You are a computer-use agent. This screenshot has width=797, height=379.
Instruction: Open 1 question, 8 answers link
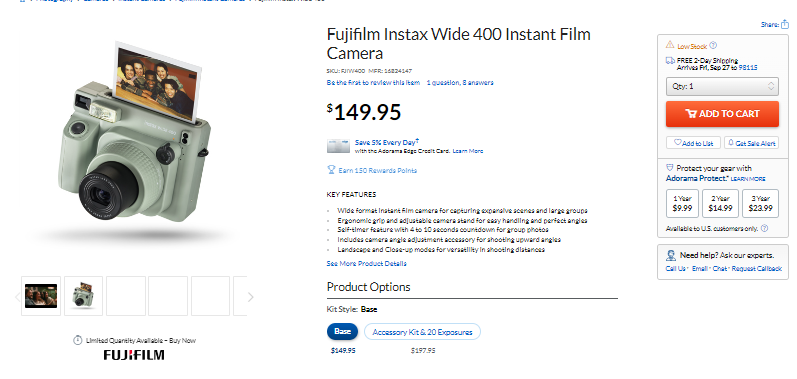(x=460, y=82)
